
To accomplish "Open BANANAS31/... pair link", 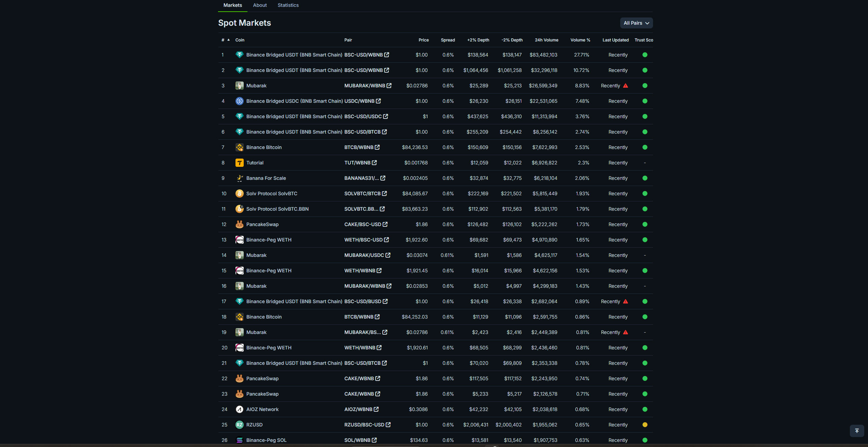I will [x=361, y=178].
